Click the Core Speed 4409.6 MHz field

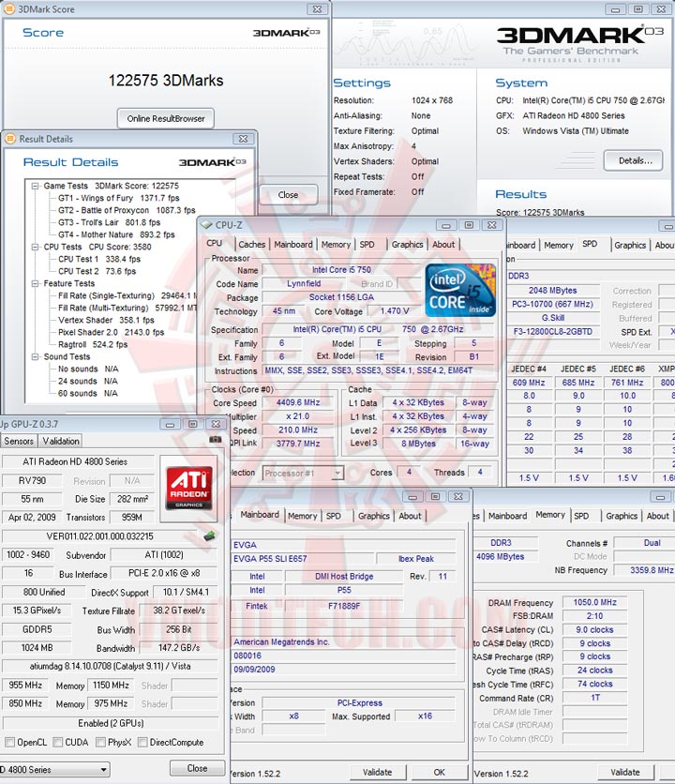click(298, 402)
